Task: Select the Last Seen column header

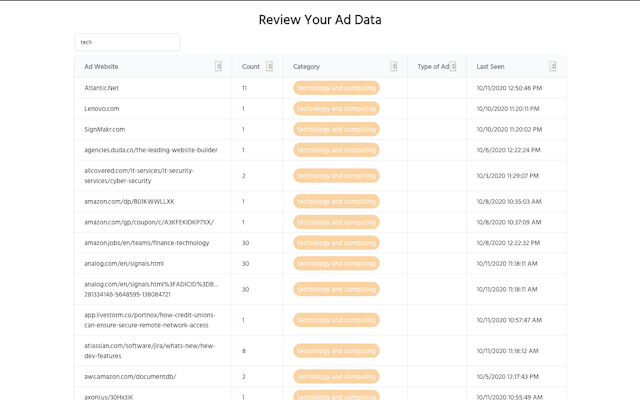Action: click(x=491, y=67)
